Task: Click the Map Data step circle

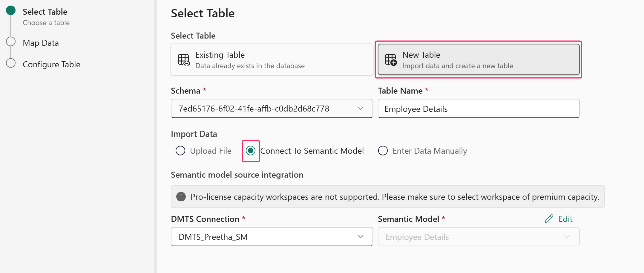Action: tap(11, 42)
